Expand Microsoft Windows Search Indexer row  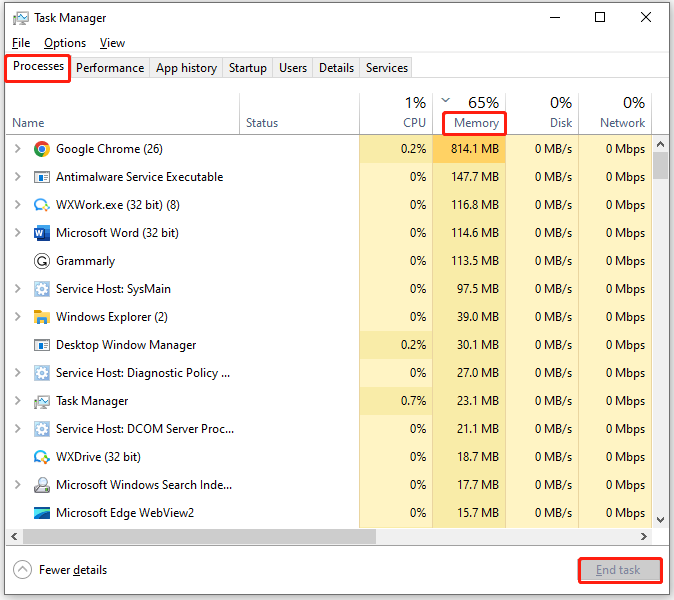(18, 484)
